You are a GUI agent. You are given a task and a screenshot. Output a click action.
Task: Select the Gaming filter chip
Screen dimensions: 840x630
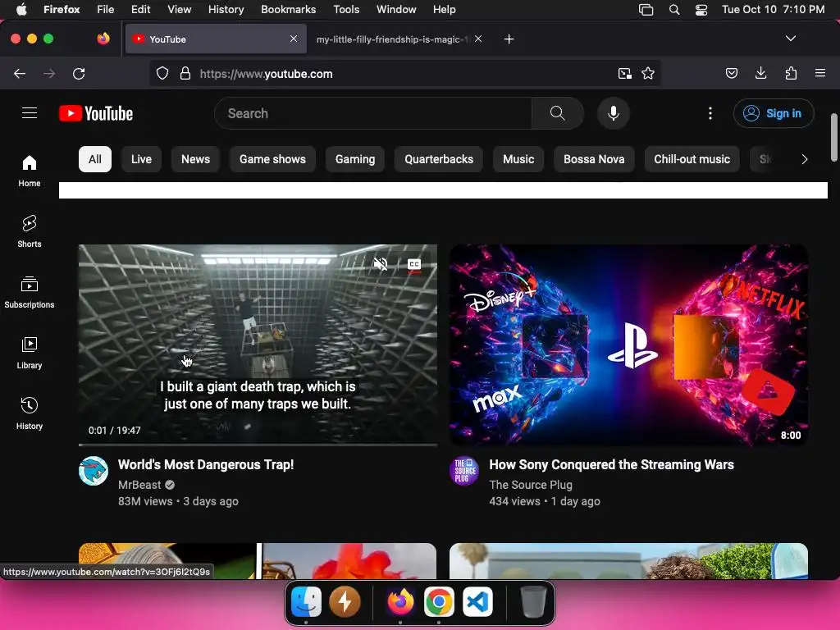click(355, 159)
